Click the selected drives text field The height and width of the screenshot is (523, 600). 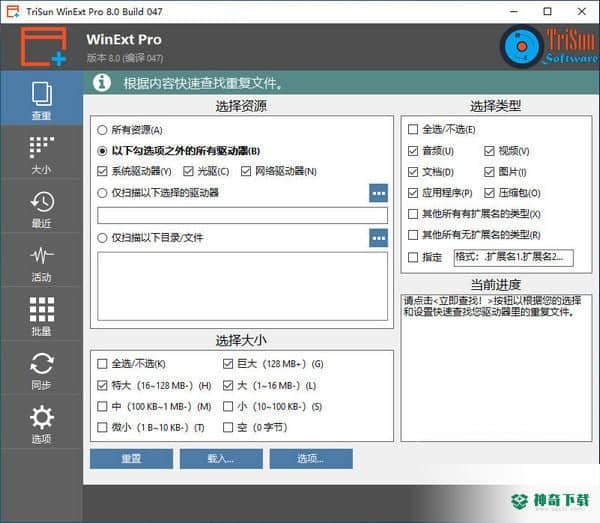coord(242,215)
